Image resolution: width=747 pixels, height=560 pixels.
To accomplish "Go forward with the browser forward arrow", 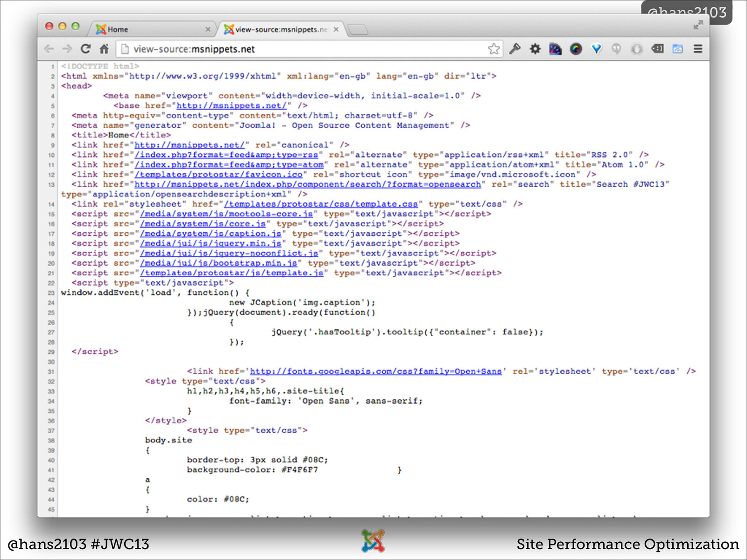I will point(67,49).
